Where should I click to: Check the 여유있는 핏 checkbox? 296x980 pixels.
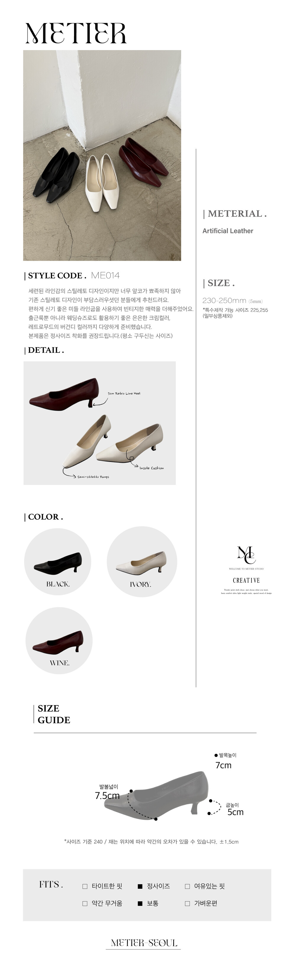pyautogui.click(x=187, y=886)
